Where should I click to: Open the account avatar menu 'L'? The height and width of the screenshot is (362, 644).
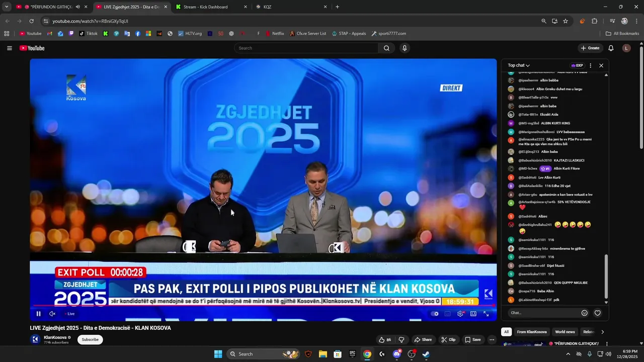coord(626,48)
